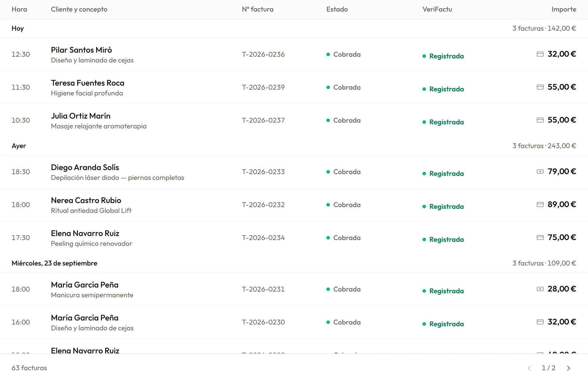Sort by Estado column header
Screen dimensions: 588x376
click(x=337, y=9)
